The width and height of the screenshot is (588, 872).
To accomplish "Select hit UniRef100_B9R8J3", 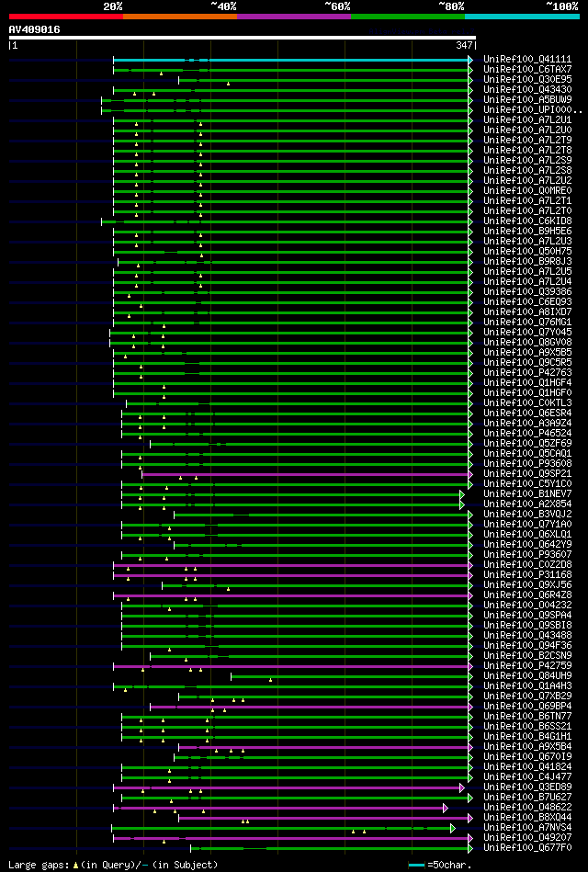I will tap(527, 261).
